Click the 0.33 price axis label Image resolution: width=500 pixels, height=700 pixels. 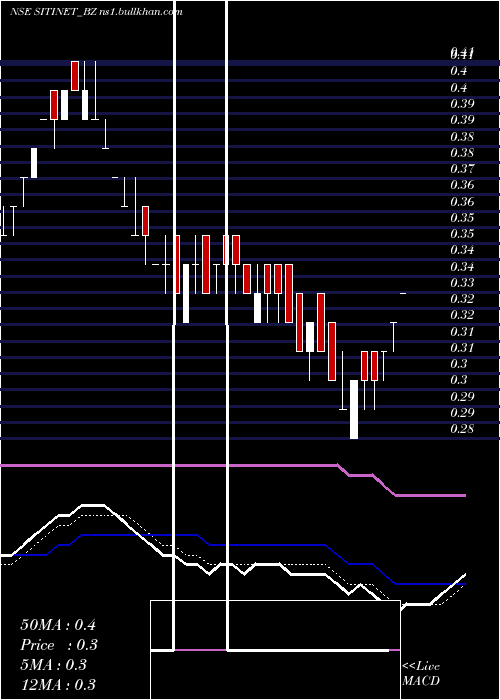point(462,283)
